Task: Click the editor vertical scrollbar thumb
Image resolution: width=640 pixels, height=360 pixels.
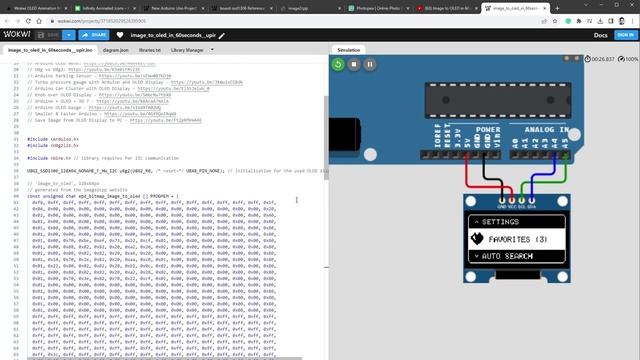Action: tap(326, 138)
